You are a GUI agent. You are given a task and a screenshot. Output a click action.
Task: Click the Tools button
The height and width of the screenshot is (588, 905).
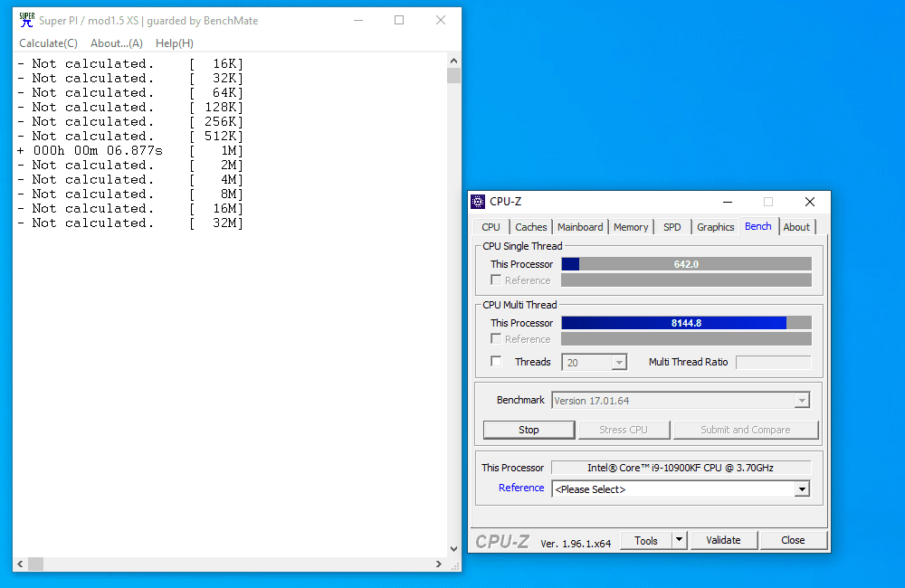(x=646, y=540)
